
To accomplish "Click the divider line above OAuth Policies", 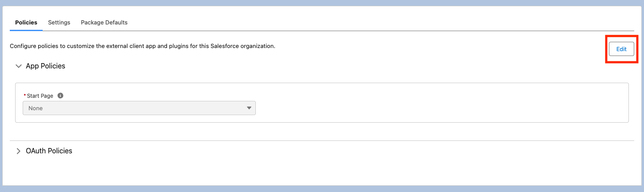I will coord(322,140).
